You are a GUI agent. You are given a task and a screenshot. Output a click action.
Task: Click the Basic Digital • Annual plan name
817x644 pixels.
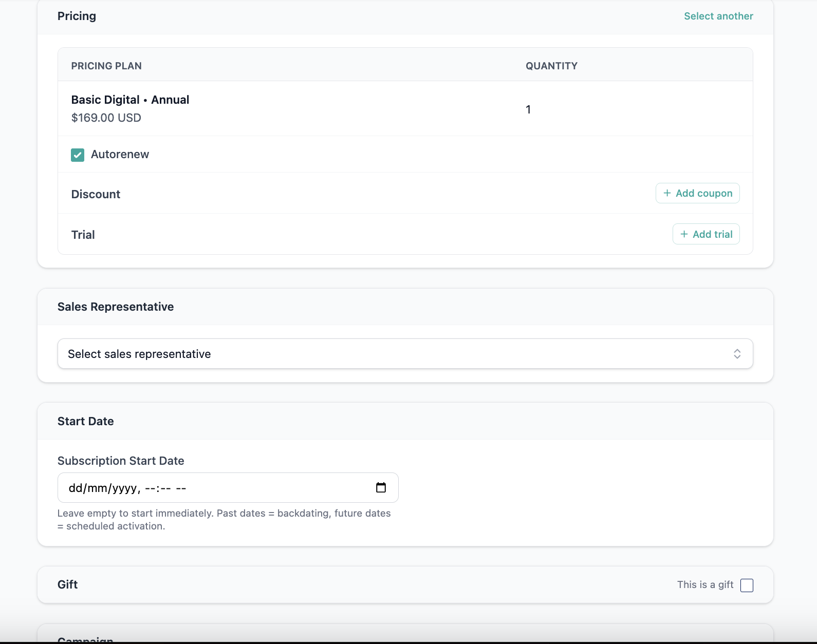tap(130, 100)
